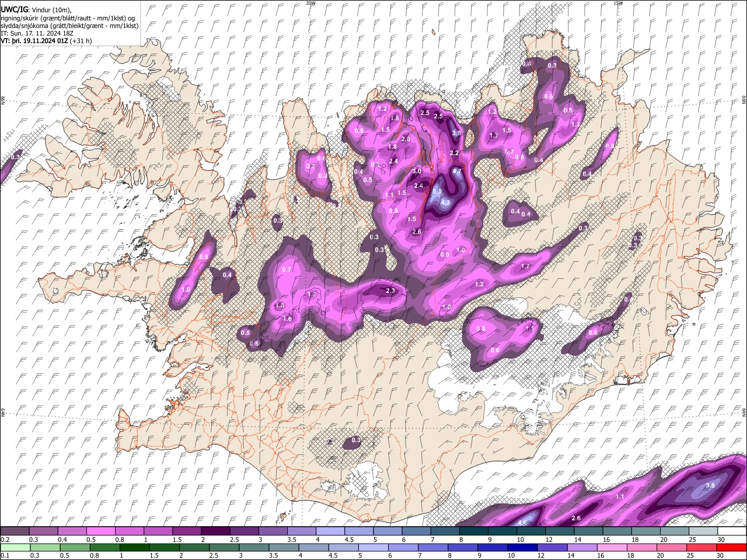Viewport: 747px width, 560px height.
Task: Select the bright pink 0.5 swatch in top legend row
Action: click(x=100, y=531)
